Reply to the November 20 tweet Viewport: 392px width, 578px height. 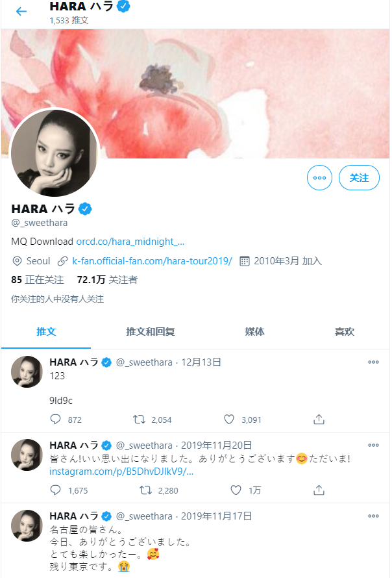(55, 490)
